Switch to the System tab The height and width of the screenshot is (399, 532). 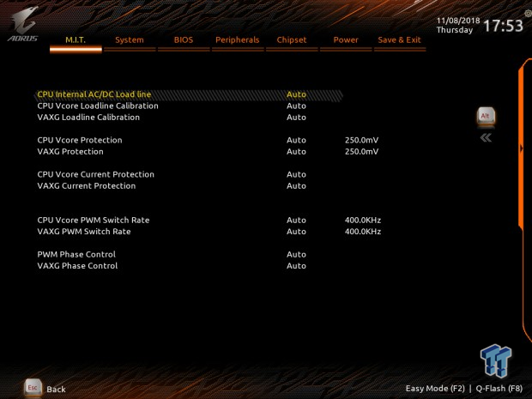[130, 40]
